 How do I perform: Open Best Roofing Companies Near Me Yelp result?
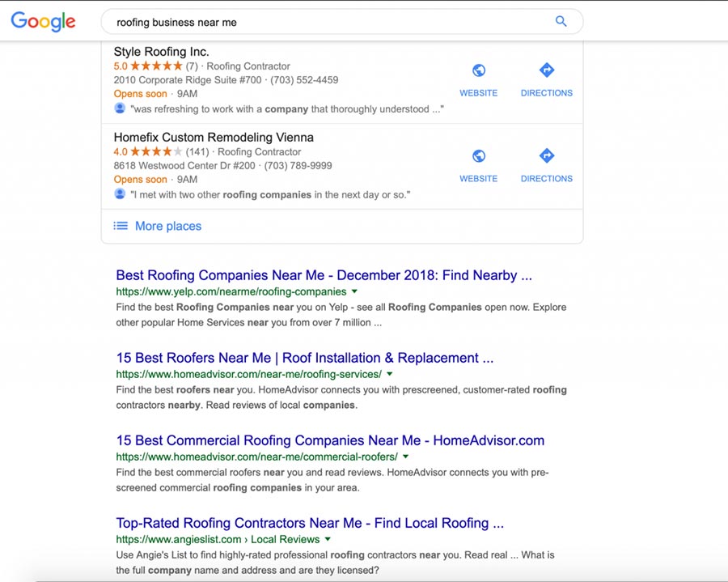coord(324,275)
